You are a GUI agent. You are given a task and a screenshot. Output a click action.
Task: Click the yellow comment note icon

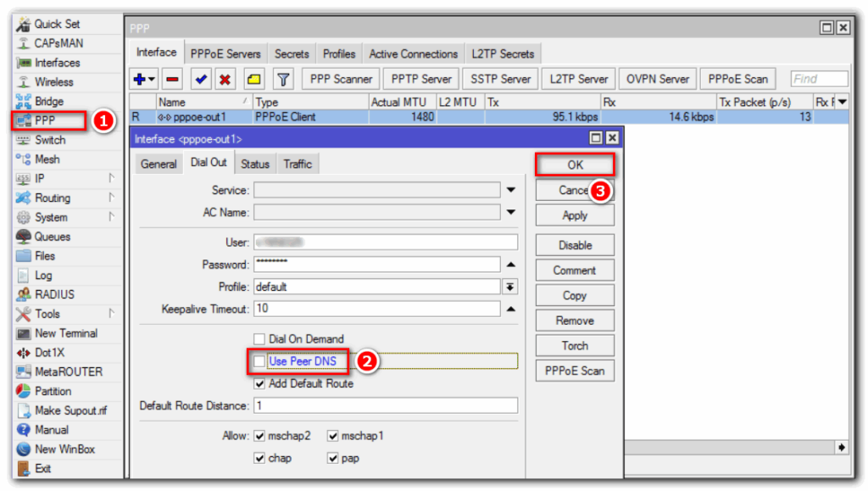tap(253, 79)
